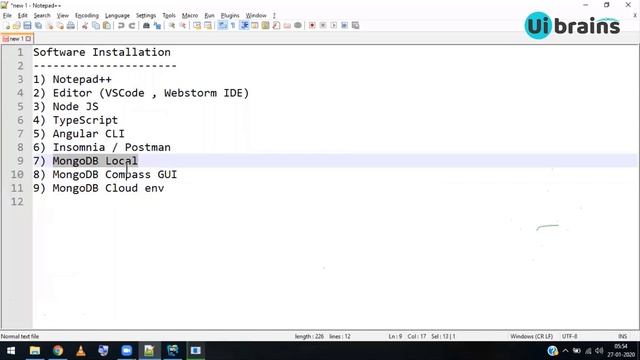The height and width of the screenshot is (360, 640).
Task: Open the Macro menu
Action: click(190, 15)
